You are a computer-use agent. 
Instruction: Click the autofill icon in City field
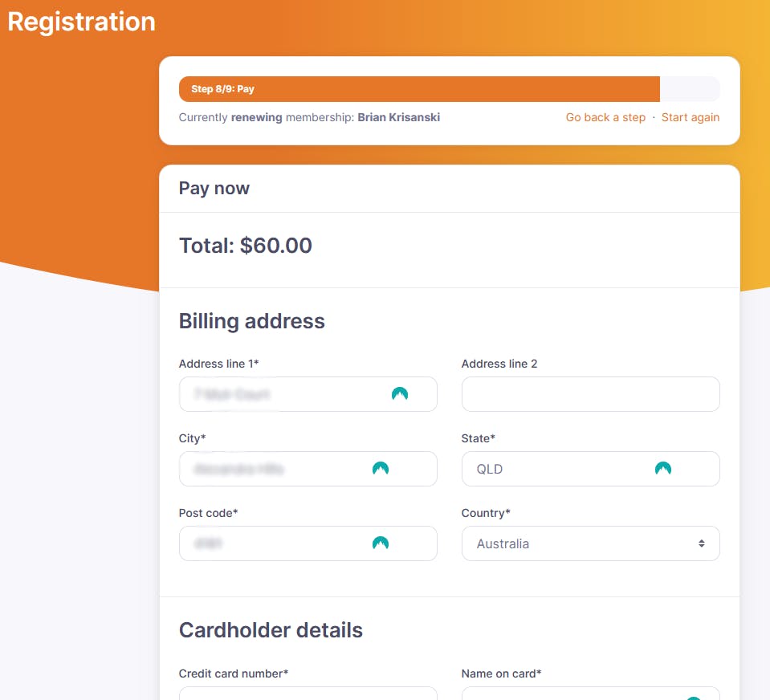(381, 469)
